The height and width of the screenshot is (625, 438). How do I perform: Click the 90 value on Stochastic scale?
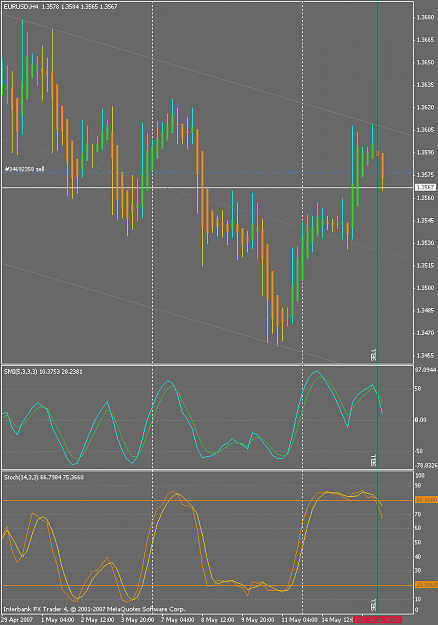(418, 485)
